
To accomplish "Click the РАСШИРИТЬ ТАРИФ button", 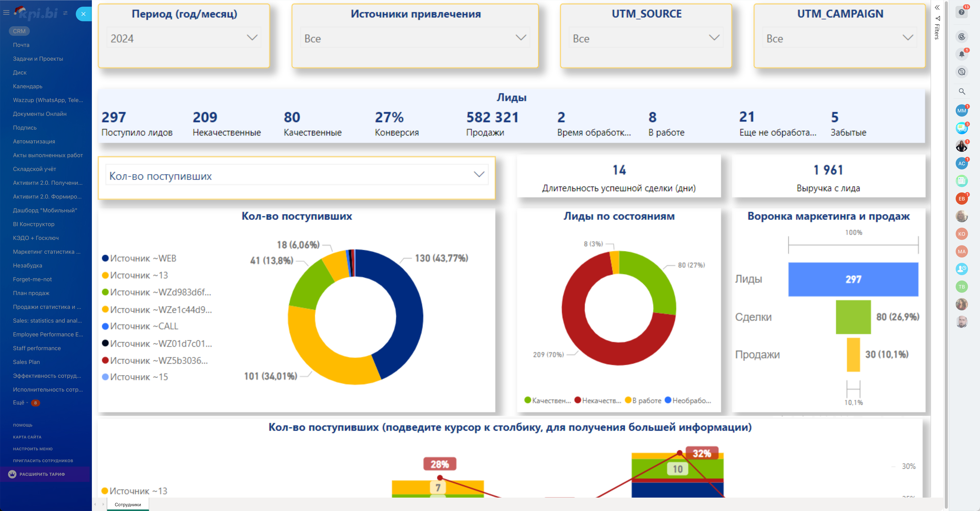I will point(42,474).
